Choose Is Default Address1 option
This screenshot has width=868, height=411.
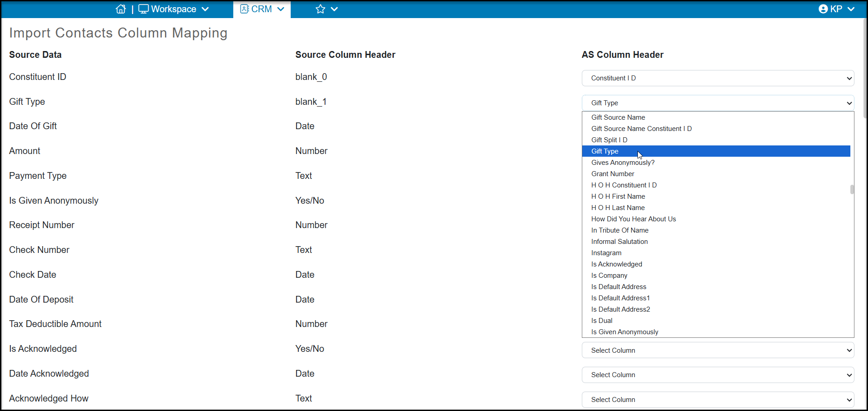tap(716, 298)
